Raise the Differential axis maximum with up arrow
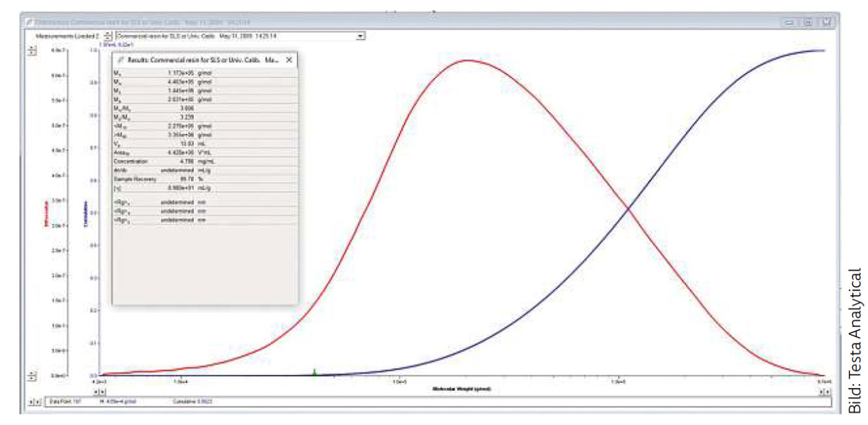The image size is (868, 425). tap(31, 48)
